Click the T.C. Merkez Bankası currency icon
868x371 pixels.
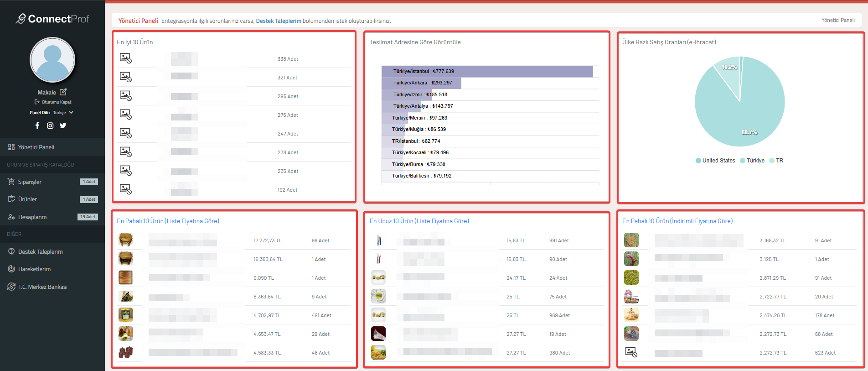[x=11, y=287]
